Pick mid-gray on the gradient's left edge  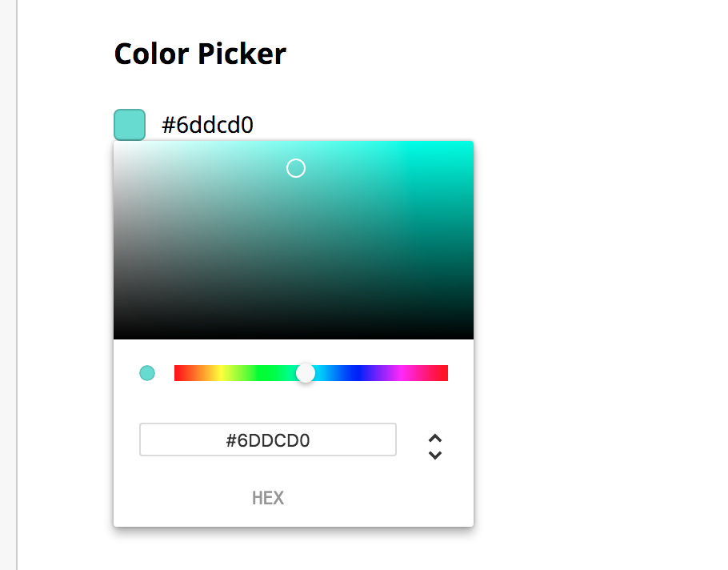(117, 240)
